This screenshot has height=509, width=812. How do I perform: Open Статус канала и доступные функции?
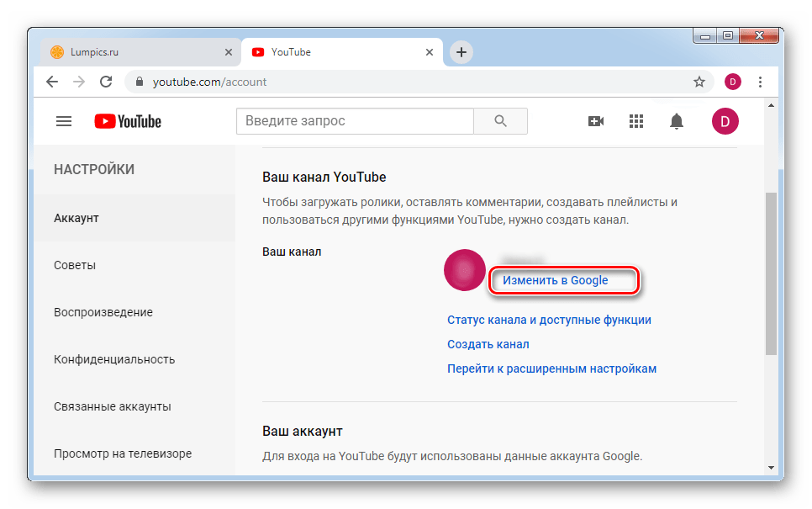[549, 320]
